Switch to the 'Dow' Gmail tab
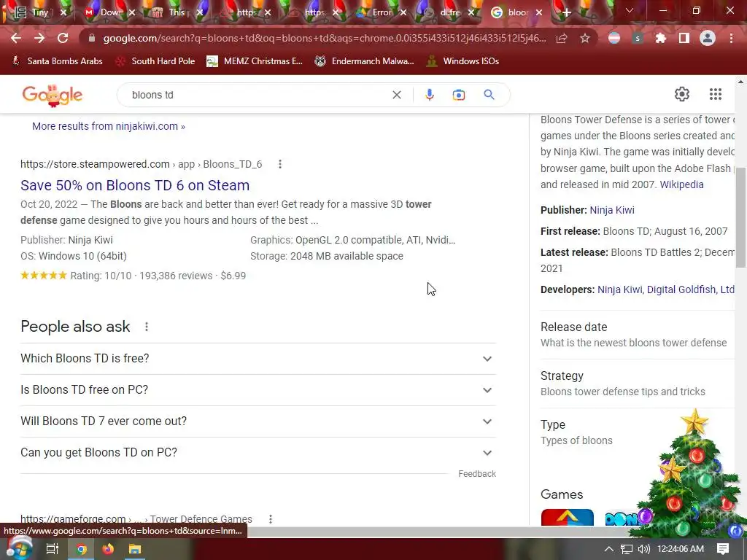 pyautogui.click(x=111, y=12)
